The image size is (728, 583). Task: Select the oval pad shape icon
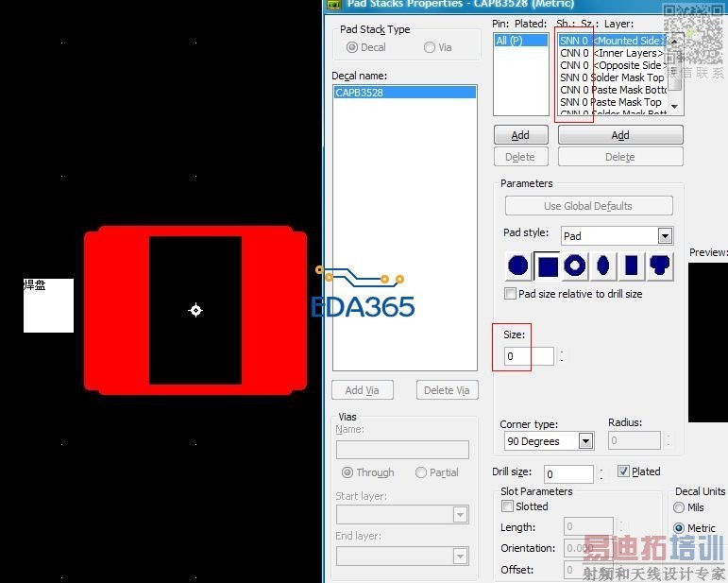click(602, 266)
